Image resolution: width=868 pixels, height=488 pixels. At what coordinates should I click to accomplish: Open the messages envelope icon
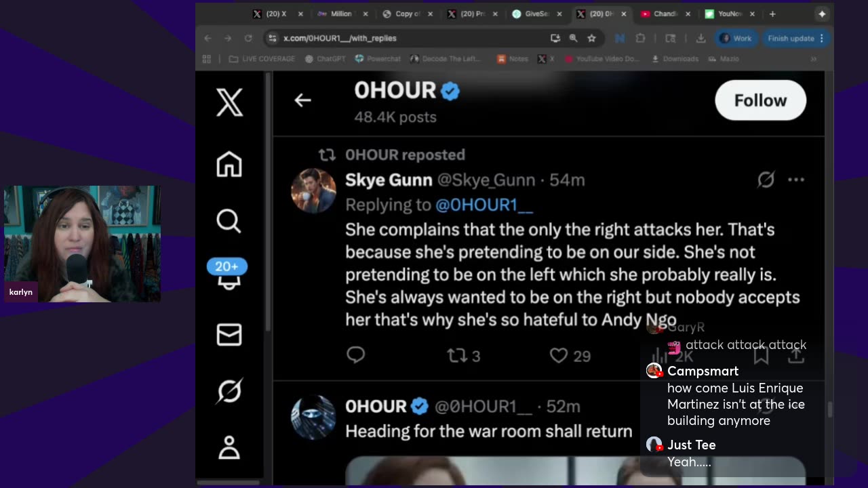click(x=229, y=334)
